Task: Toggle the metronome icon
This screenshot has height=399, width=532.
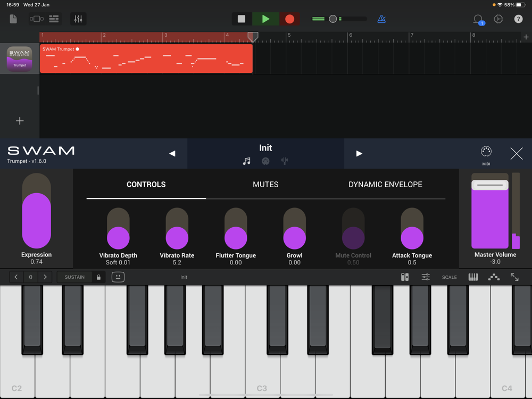Action: [381, 19]
